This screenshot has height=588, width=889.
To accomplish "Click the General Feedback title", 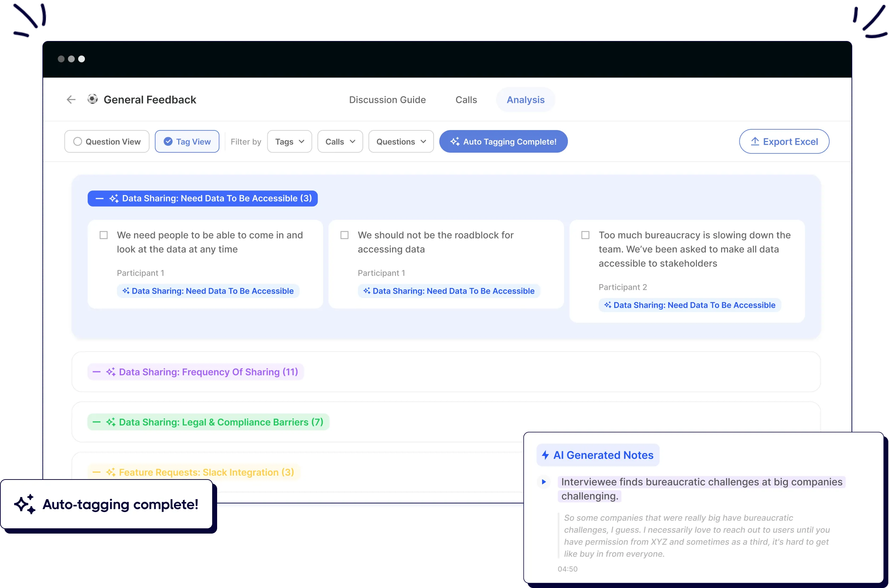I will point(150,100).
